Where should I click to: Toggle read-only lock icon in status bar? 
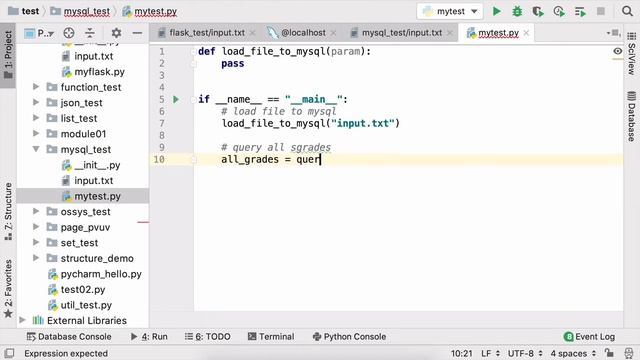609,353
